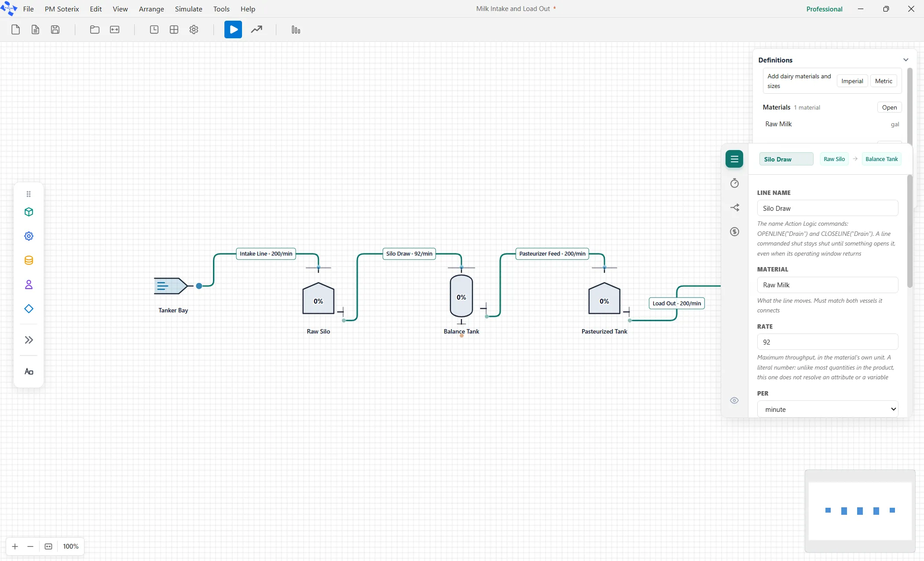Viewport: 924px width, 561px height.
Task: Click the Metric units button
Action: [x=884, y=81]
